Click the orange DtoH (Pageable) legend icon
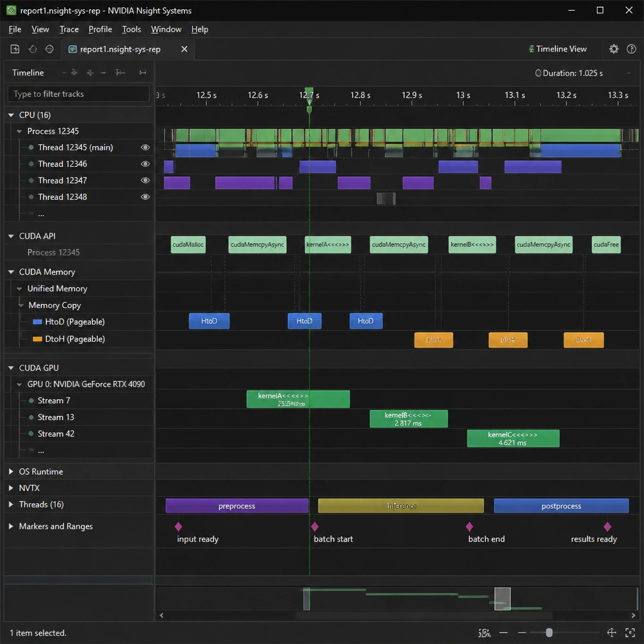 [x=37, y=339]
